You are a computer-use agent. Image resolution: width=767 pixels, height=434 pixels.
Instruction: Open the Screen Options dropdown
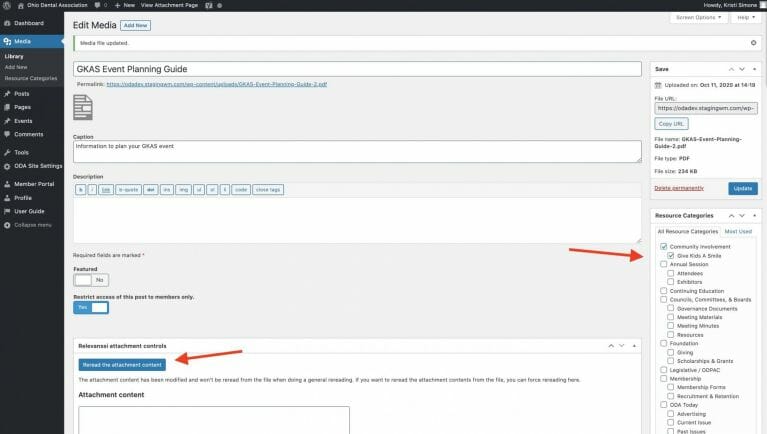click(x=699, y=17)
